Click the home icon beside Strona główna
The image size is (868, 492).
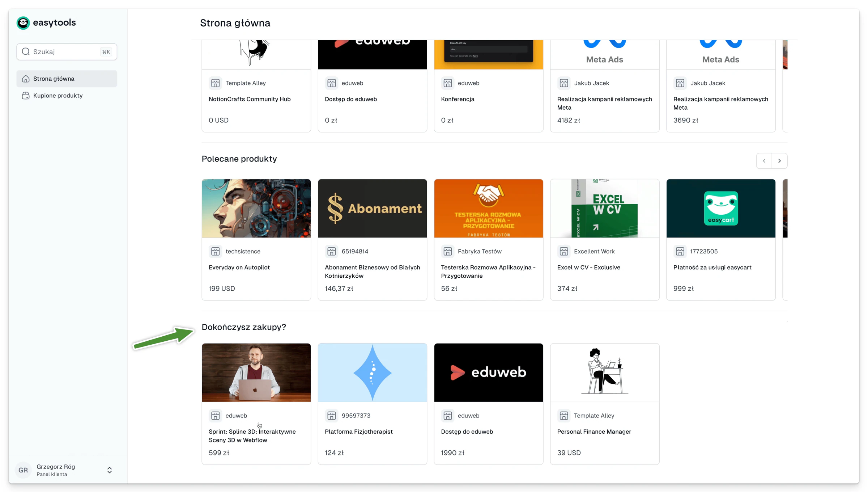[x=26, y=79]
